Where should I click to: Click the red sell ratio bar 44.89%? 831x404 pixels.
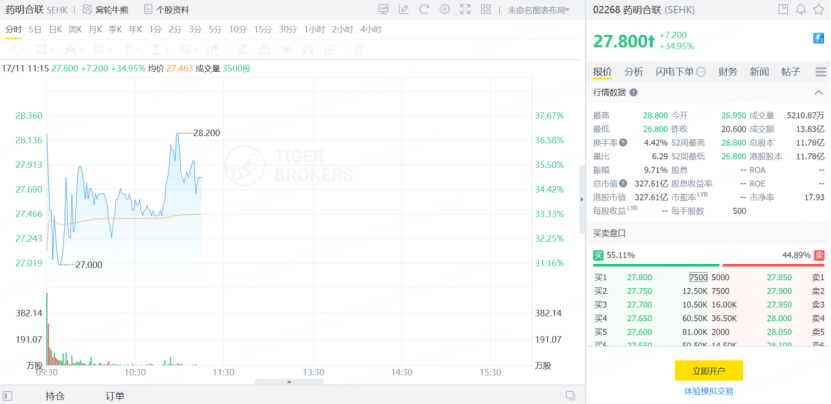[x=773, y=265]
